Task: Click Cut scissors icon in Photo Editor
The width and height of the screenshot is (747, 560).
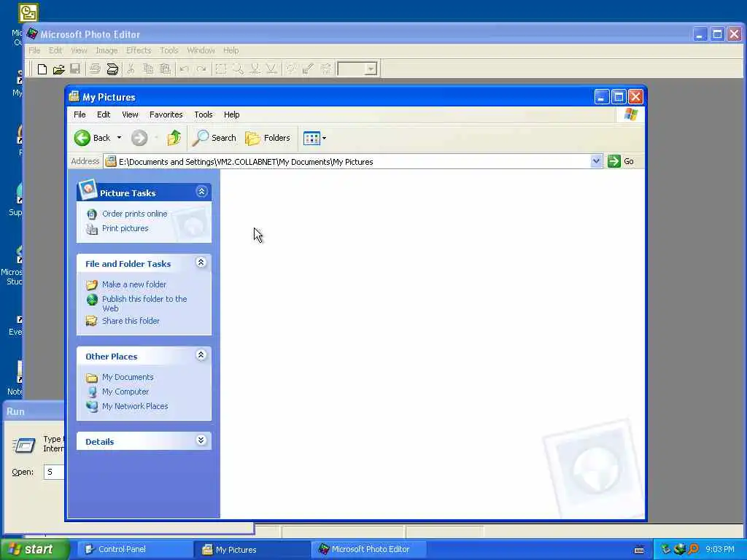Action: (131, 69)
